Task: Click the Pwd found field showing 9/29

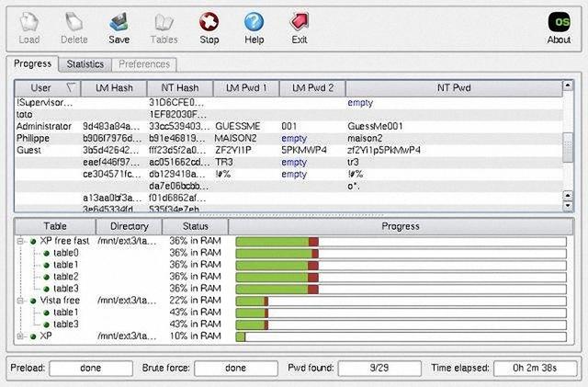Action: pyautogui.click(x=379, y=368)
